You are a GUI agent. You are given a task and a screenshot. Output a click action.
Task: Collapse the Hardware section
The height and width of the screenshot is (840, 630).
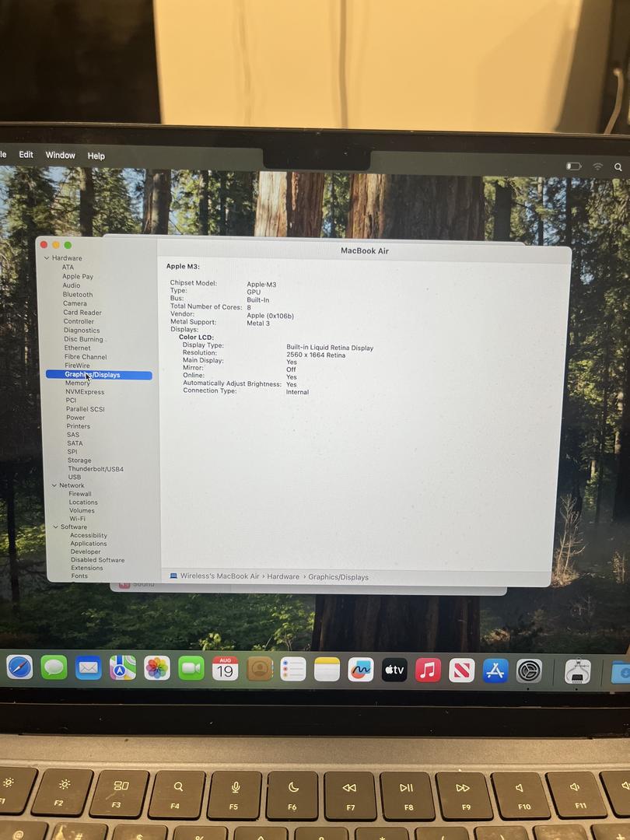[x=46, y=258]
